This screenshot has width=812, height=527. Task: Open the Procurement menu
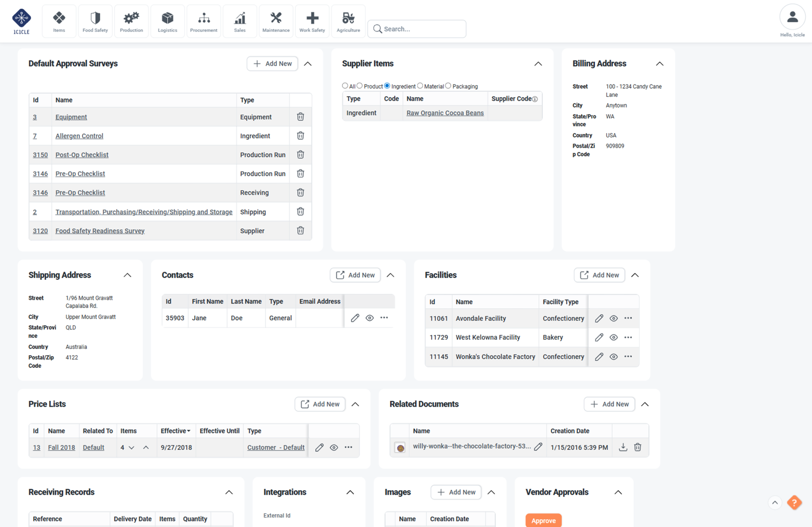[x=203, y=21]
